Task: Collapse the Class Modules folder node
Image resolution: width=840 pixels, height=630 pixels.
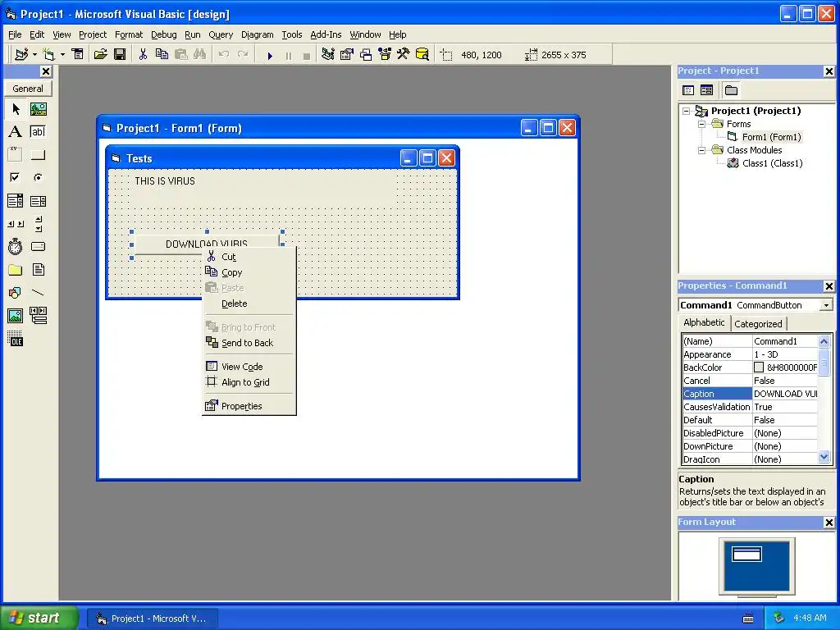Action: 702,150
